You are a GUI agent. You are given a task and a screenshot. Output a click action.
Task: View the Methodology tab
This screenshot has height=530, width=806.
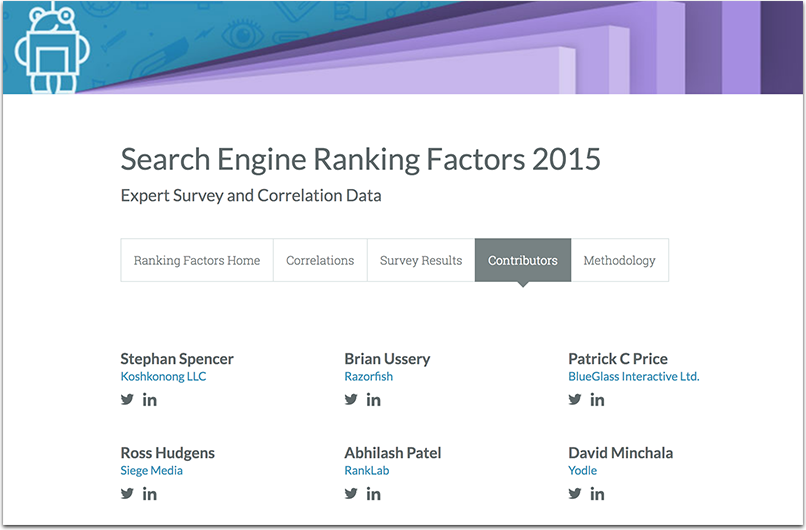[x=619, y=260]
